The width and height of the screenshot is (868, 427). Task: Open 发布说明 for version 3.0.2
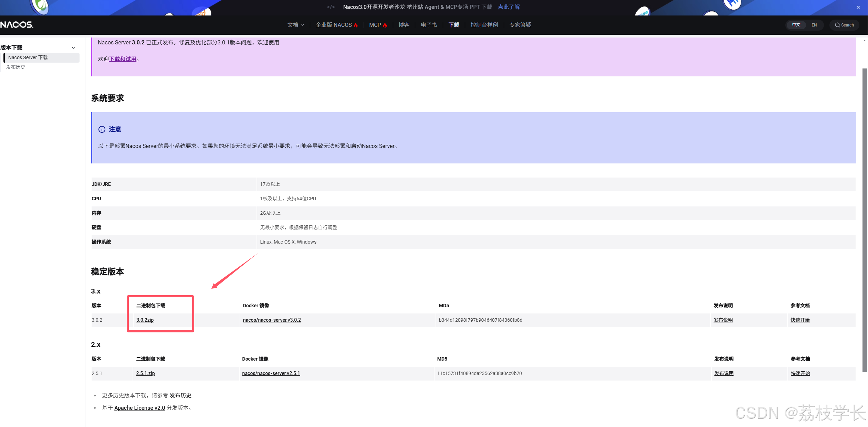pyautogui.click(x=723, y=320)
